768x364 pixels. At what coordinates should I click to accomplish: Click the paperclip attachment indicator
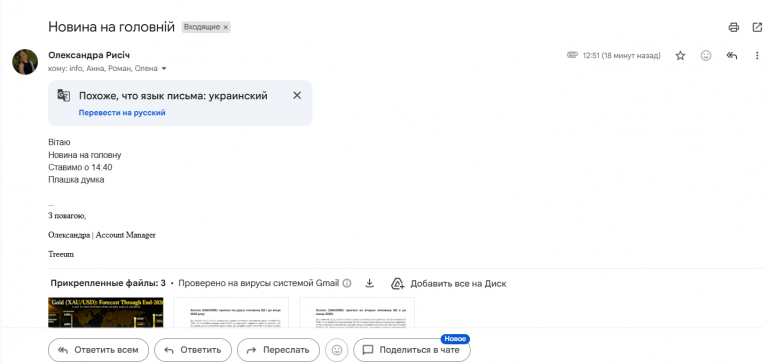pos(573,55)
